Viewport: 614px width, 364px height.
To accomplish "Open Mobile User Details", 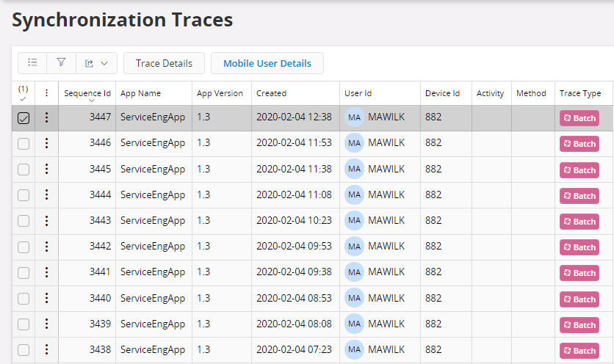I will (267, 63).
